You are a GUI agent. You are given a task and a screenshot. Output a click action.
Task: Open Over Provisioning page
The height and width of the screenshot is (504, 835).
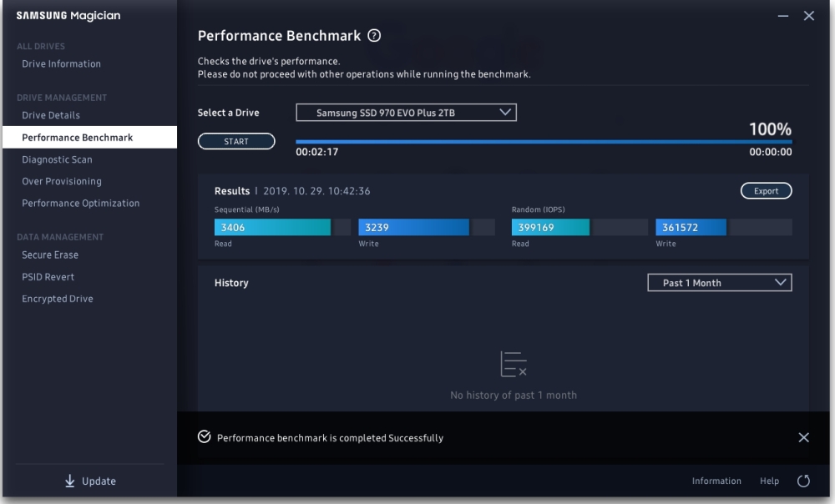62,181
